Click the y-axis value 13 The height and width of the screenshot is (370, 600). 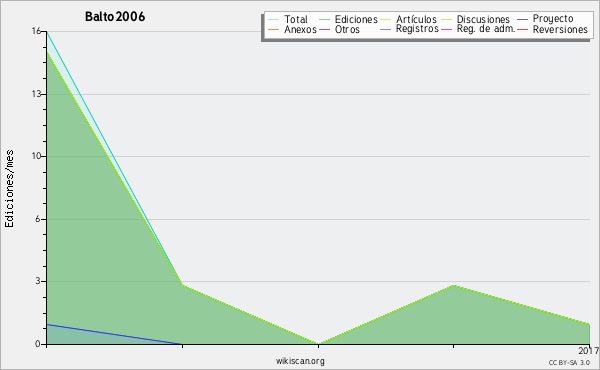pos(36,94)
